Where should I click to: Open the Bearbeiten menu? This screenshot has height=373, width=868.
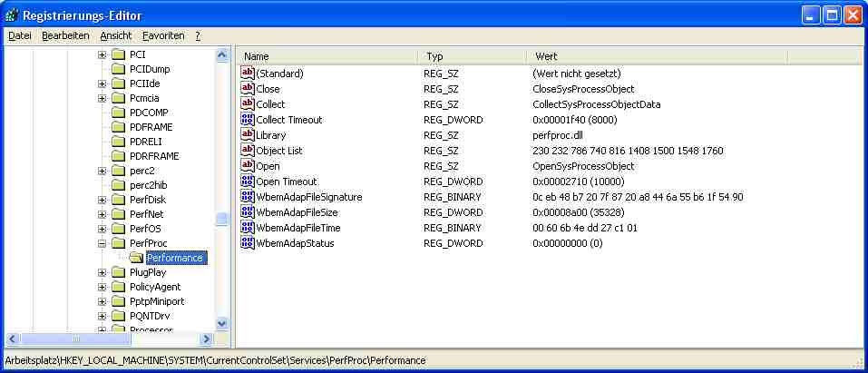[x=65, y=35]
